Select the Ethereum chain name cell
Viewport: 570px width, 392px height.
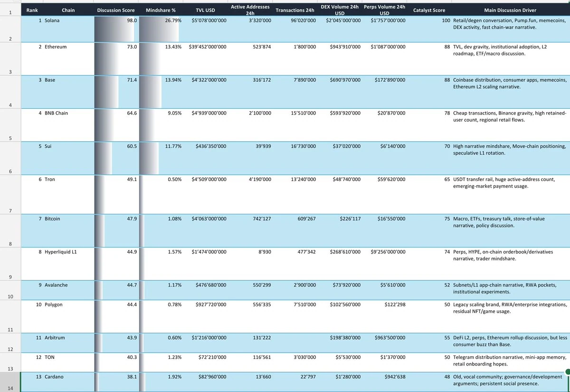click(x=68, y=59)
